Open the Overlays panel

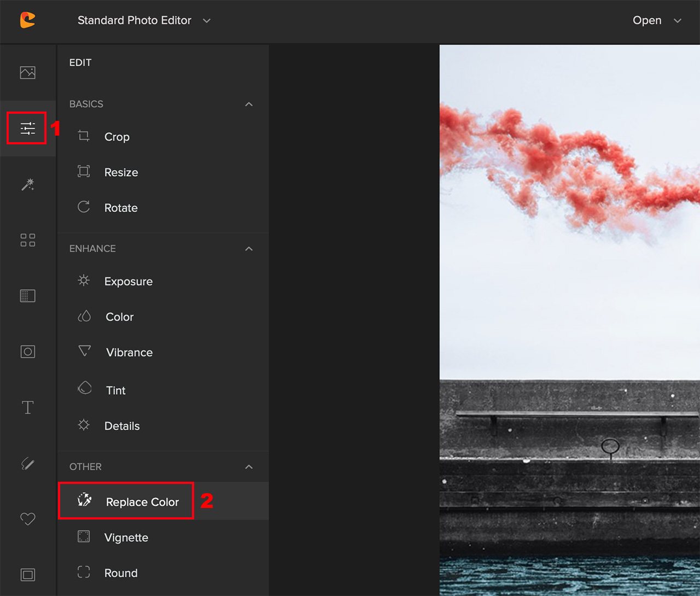click(x=27, y=351)
